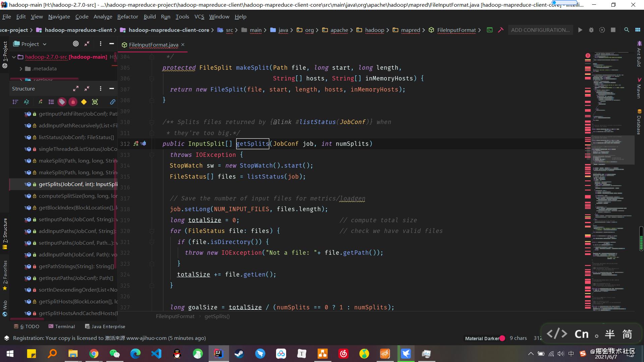This screenshot has height=362, width=644.
Task: Expand children after mapred breadcrumb
Action: [x=424, y=30]
